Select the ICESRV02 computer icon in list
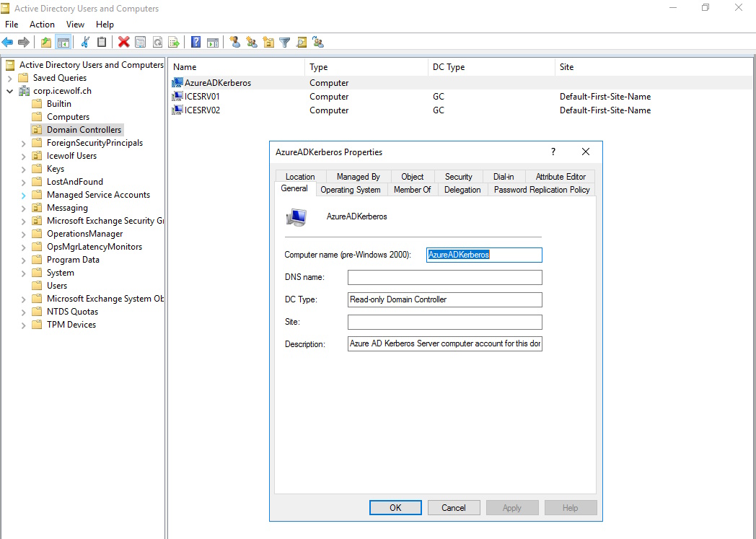 coord(177,110)
